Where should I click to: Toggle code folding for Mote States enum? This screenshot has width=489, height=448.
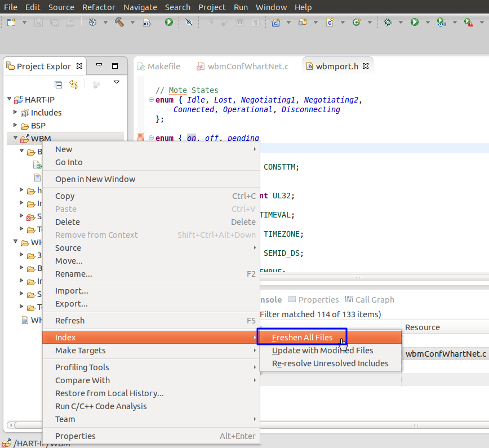click(150, 100)
